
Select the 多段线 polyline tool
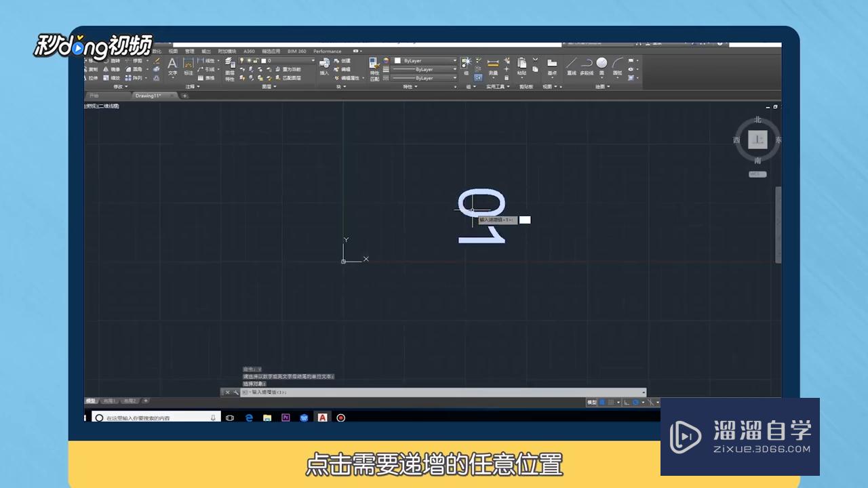[587, 66]
